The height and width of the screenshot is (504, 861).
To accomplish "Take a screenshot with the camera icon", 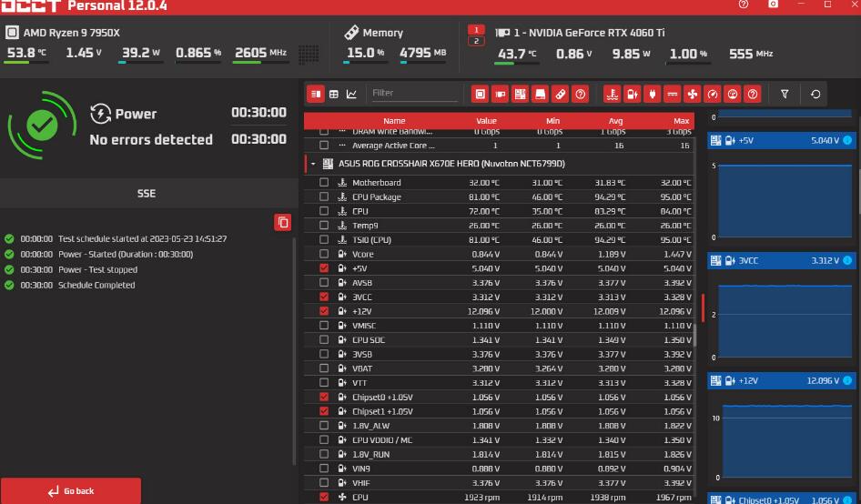I will pyautogui.click(x=773, y=5).
